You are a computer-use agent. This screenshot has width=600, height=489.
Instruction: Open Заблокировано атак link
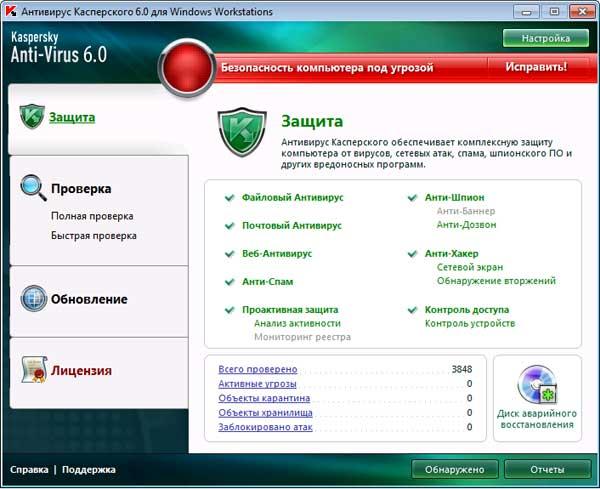265,427
